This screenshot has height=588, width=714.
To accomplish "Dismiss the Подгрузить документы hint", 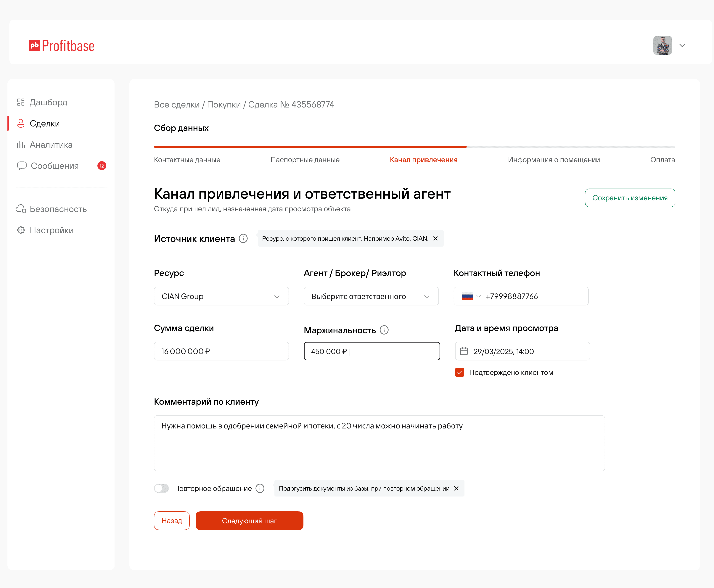I will (456, 488).
